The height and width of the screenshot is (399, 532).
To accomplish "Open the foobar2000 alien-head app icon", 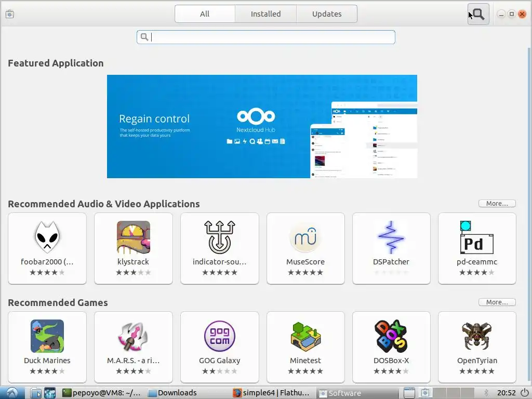I will point(47,237).
